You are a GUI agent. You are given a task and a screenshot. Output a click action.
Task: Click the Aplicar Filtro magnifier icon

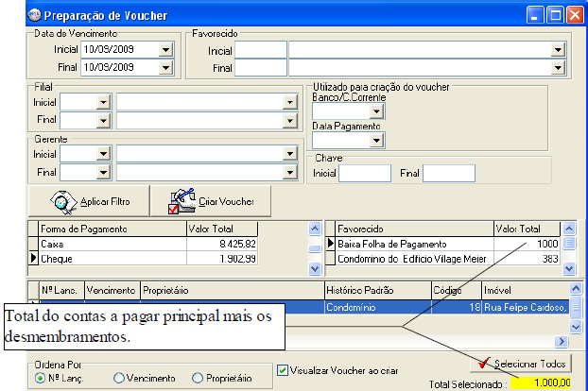[x=62, y=200]
